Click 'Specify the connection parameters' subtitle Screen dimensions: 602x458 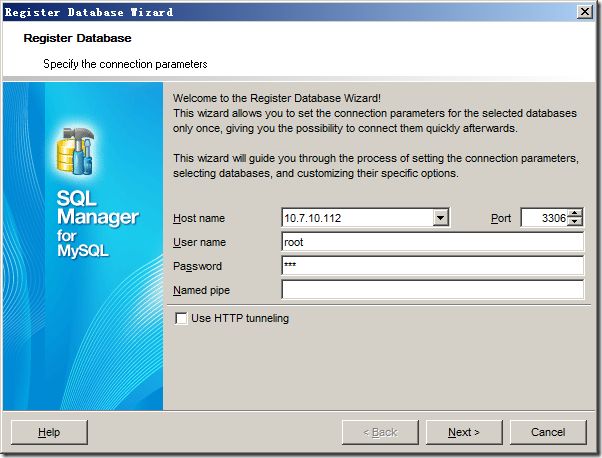(125, 64)
